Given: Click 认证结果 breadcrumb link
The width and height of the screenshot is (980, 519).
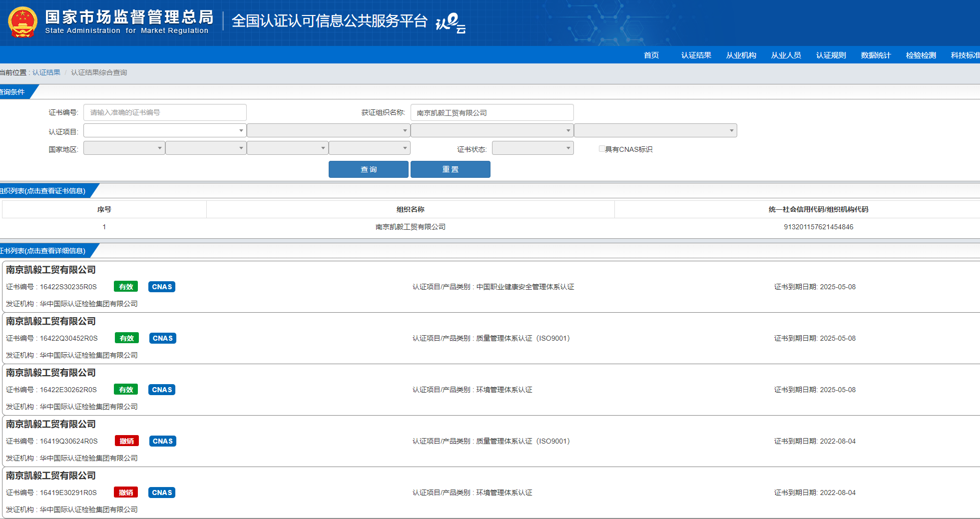Looking at the screenshot, I should (46, 72).
